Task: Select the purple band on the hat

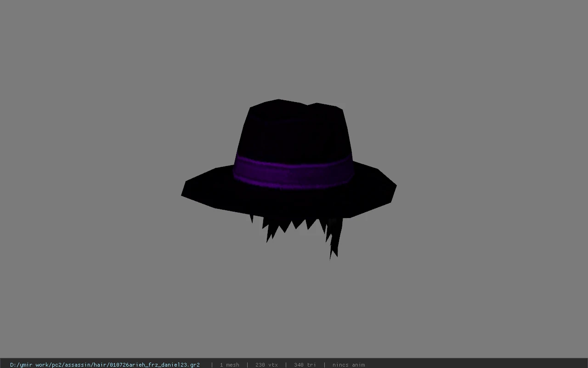Action: (293, 172)
